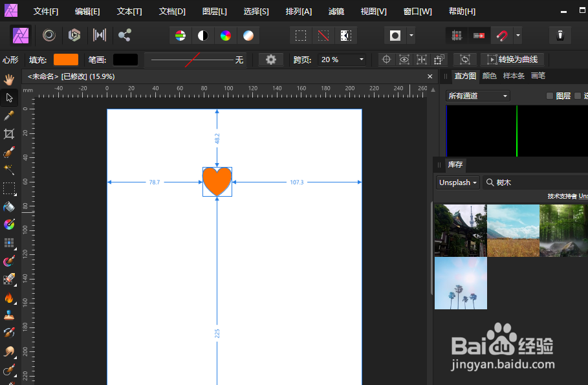588x385 pixels.
Task: Open the stroke settings gear icon
Action: 270,60
